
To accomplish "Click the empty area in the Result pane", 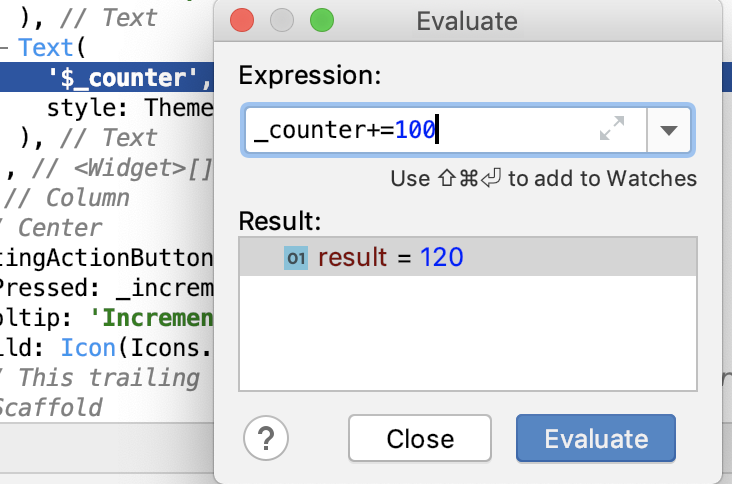I will tap(468, 330).
